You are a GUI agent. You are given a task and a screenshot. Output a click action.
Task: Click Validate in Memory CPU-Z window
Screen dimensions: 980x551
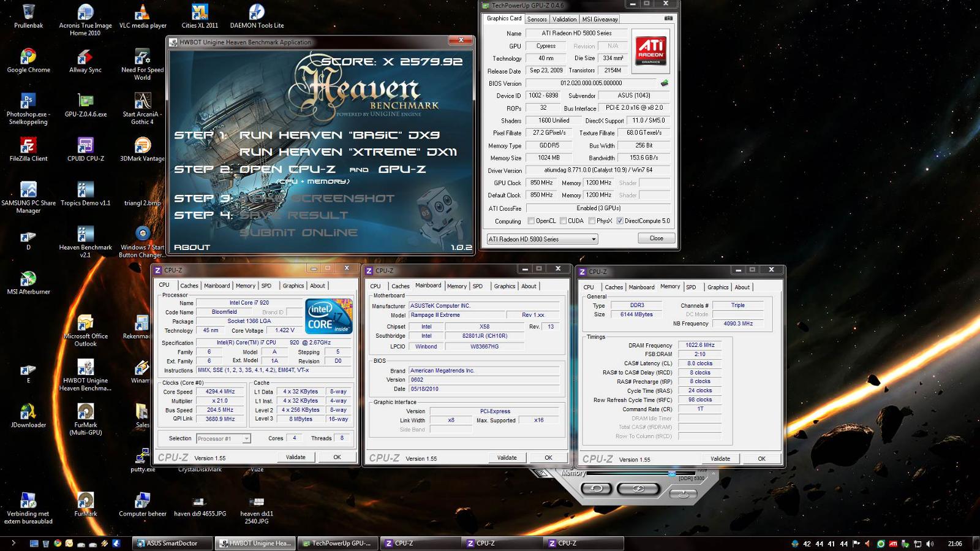pos(720,458)
